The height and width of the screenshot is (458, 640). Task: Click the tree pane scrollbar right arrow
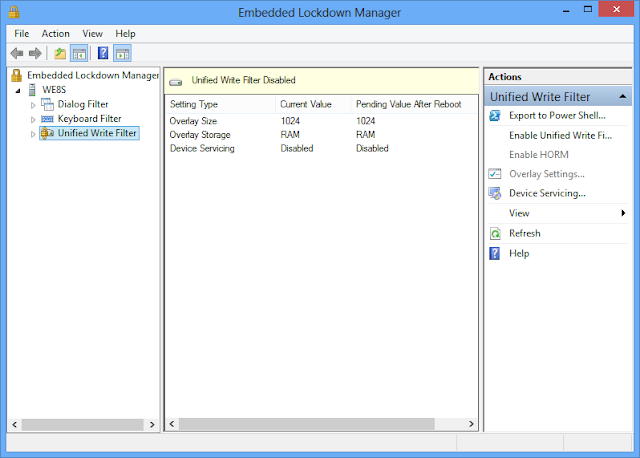[152, 425]
